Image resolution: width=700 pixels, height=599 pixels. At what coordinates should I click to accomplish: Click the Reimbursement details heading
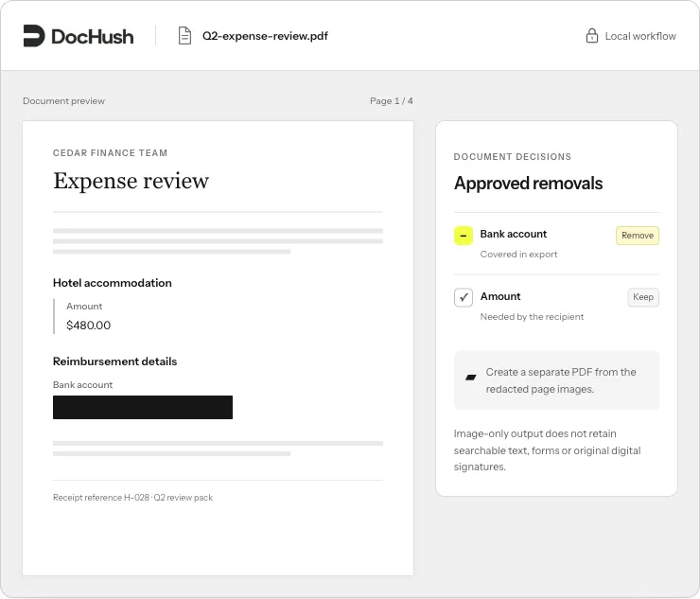114,361
